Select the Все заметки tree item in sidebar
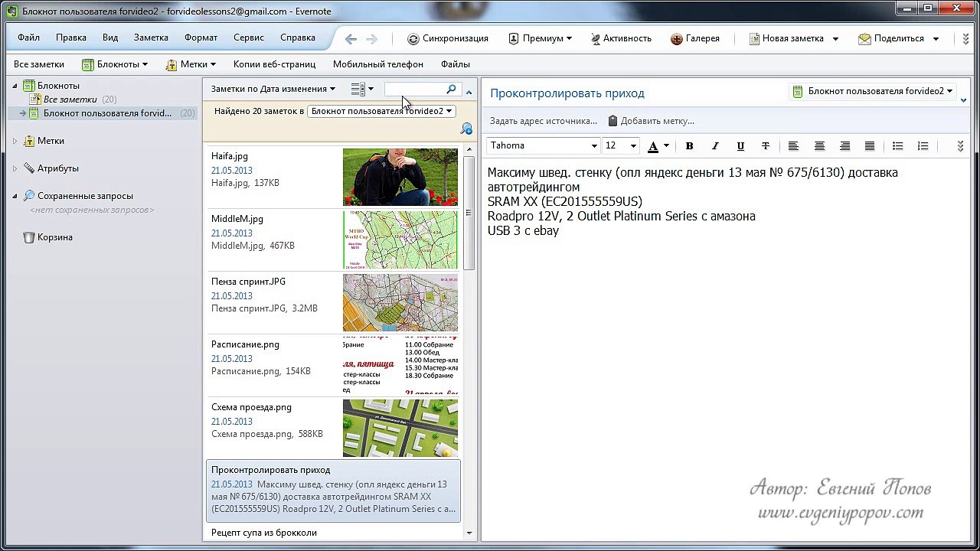 70,99
